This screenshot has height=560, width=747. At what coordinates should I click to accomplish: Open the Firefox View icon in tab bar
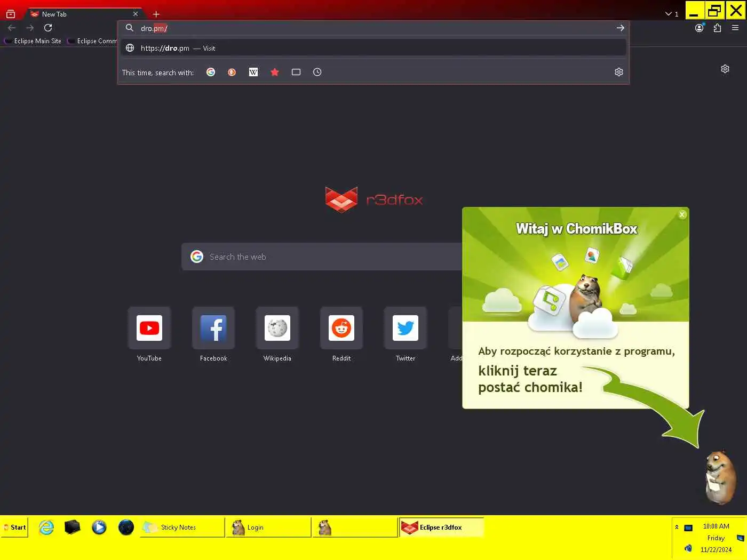11,14
